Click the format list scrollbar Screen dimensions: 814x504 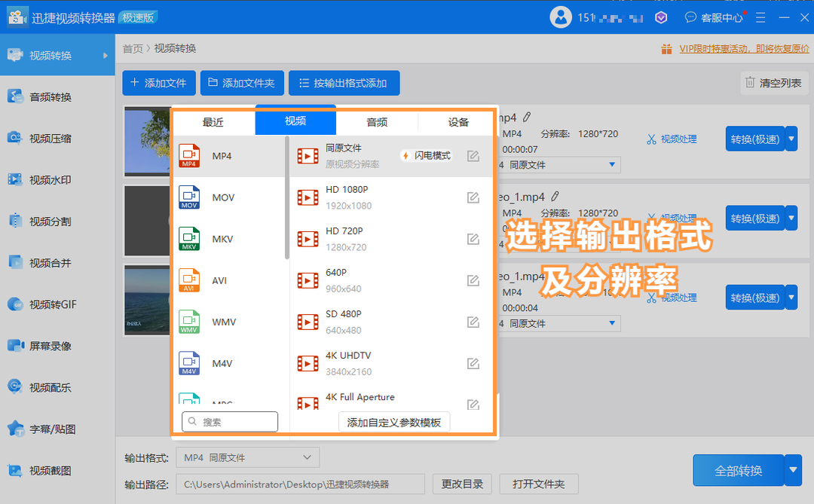click(287, 197)
